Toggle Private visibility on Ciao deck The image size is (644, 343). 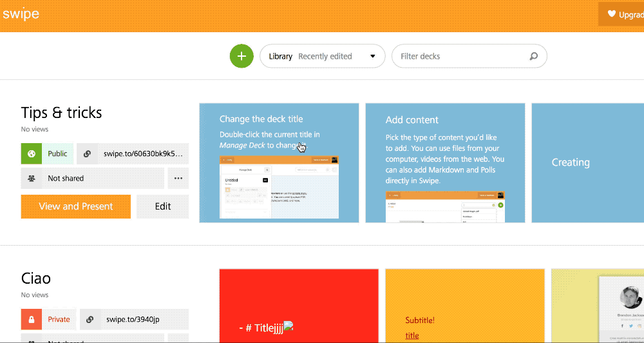[x=59, y=319]
